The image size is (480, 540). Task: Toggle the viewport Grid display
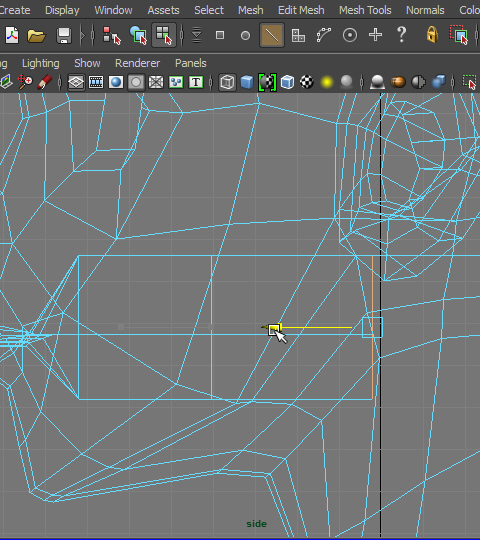click(x=76, y=82)
